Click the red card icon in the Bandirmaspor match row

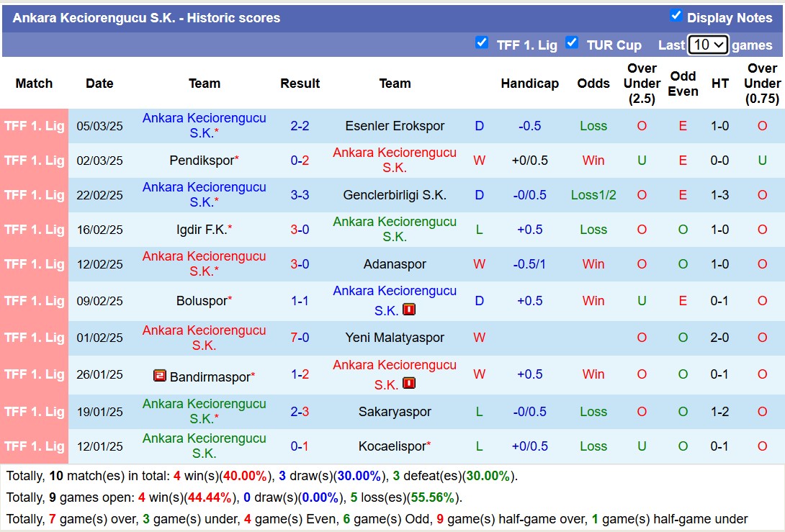coord(409,384)
